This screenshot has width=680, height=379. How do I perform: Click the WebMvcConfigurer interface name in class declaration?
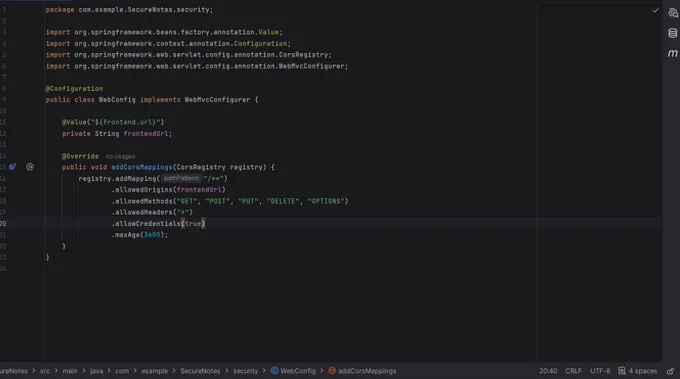click(x=217, y=100)
